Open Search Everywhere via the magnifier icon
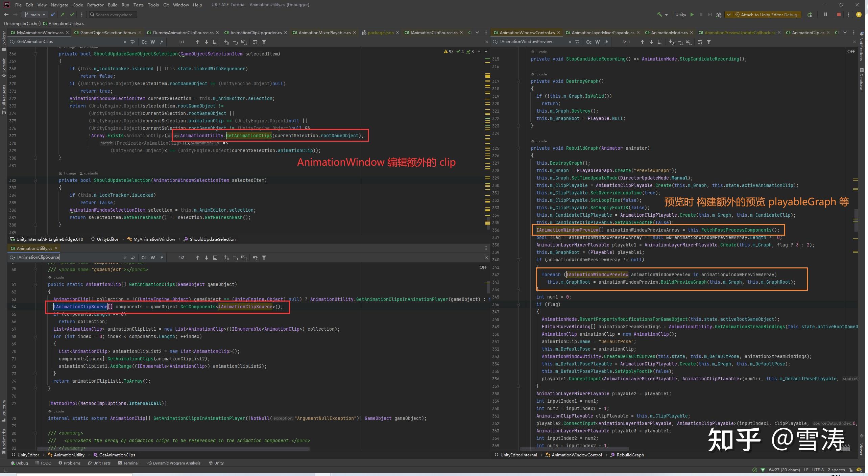This screenshot has width=868, height=476. point(92,15)
